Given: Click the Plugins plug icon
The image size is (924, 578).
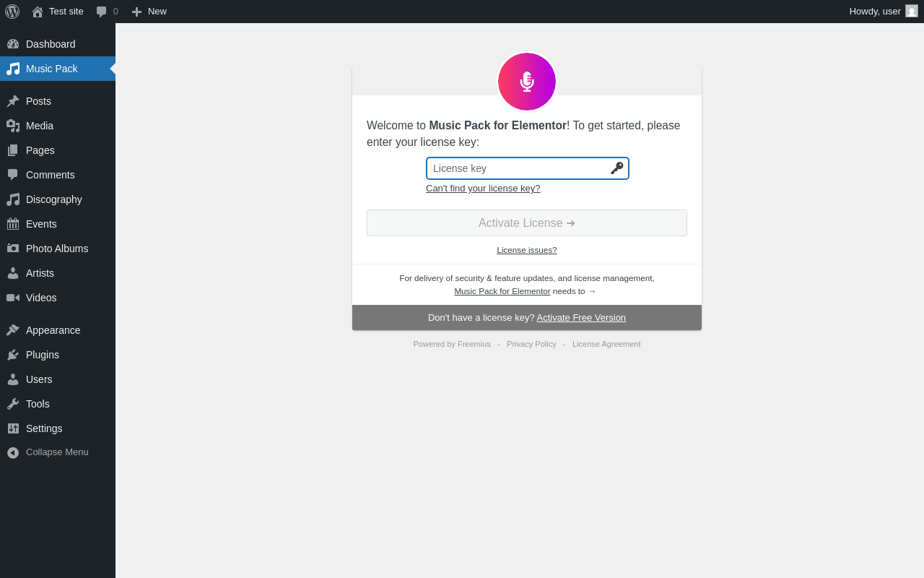Looking at the screenshot, I should [x=13, y=355].
